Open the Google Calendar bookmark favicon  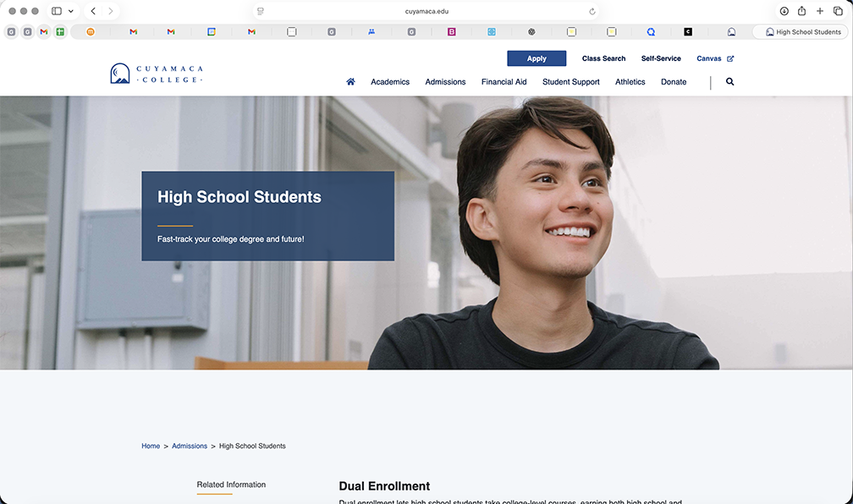(213, 31)
